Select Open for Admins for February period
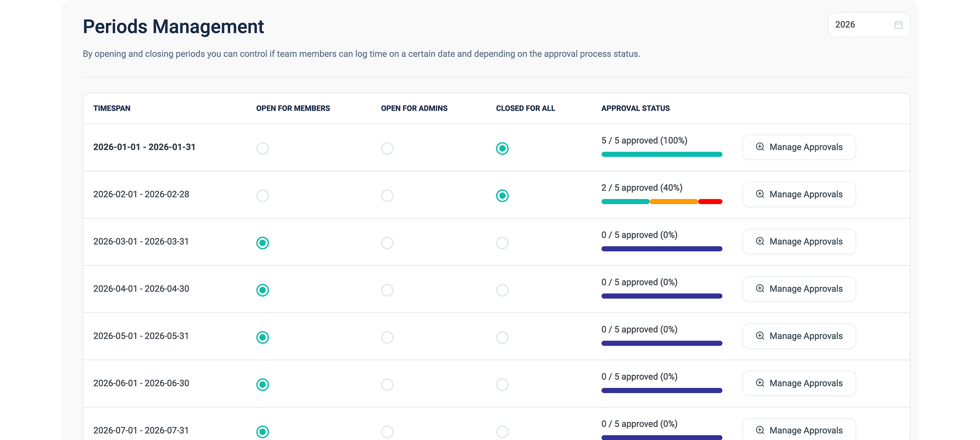 [387, 195]
